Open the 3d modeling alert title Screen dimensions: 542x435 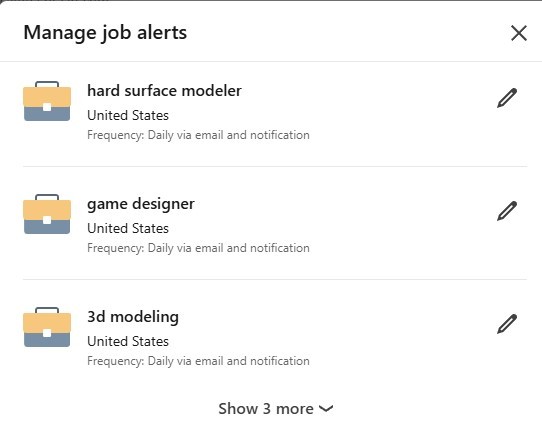click(133, 317)
